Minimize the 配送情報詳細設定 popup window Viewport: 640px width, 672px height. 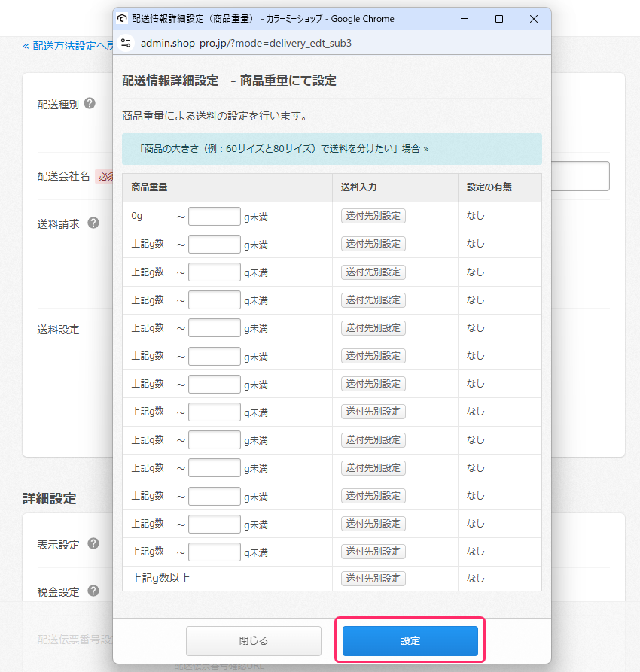464,19
